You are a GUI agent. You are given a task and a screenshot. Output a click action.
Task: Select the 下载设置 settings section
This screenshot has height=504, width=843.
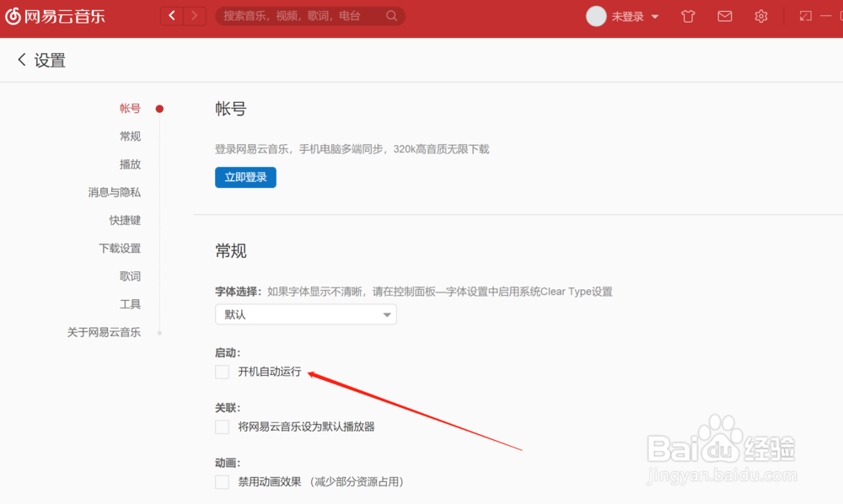click(x=120, y=249)
